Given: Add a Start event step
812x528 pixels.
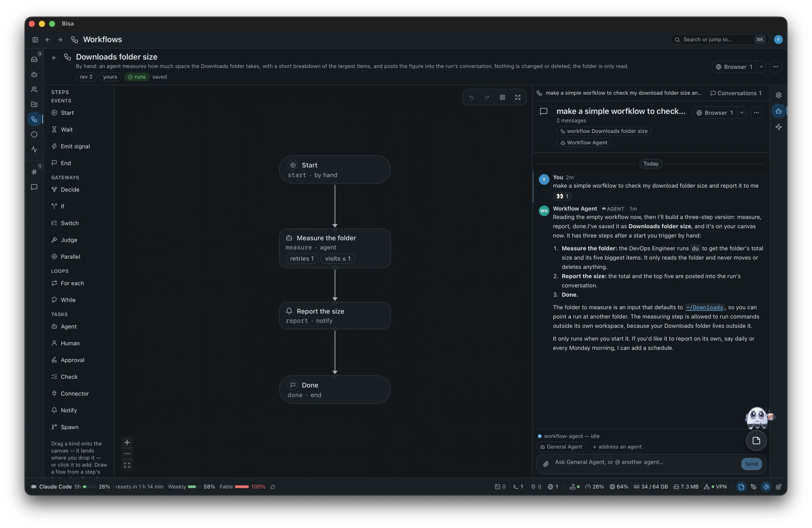Looking at the screenshot, I should (79, 113).
